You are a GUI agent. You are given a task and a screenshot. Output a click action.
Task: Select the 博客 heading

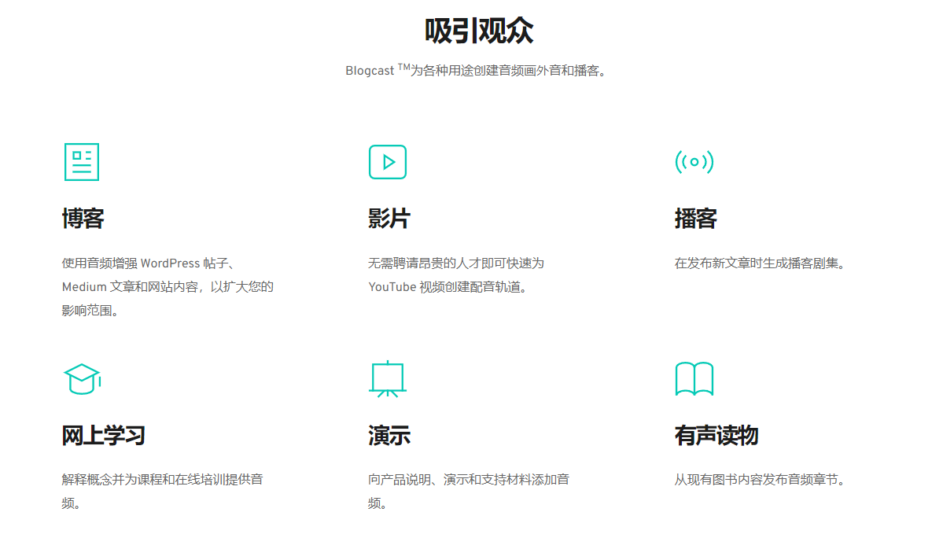(83, 219)
